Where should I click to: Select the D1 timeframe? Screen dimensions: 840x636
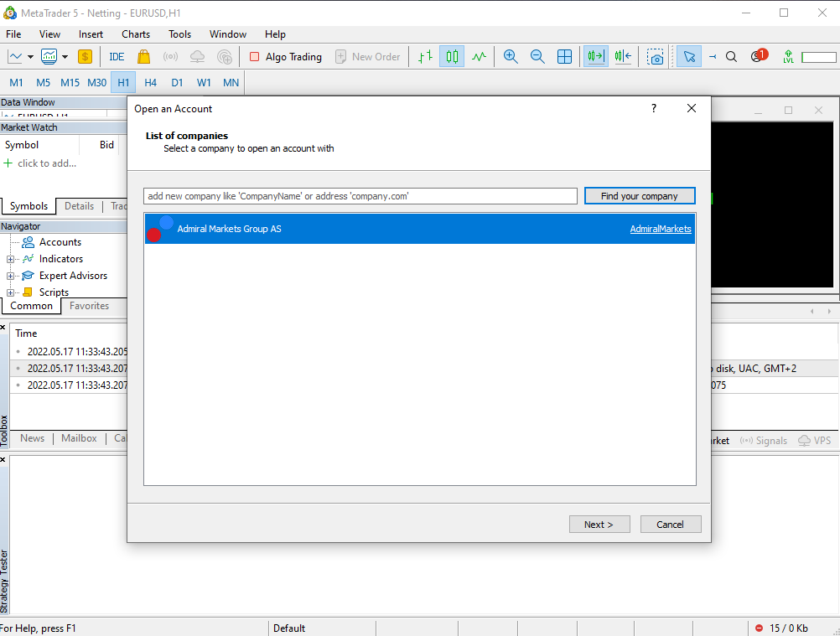coord(177,82)
